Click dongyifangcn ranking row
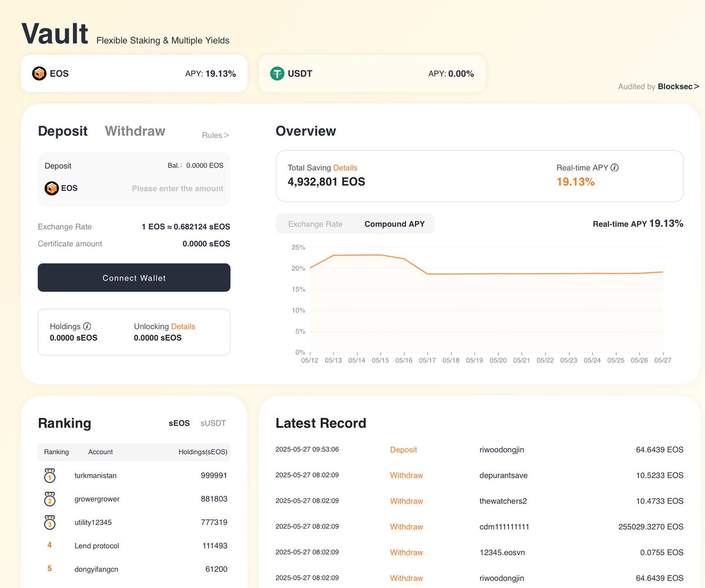Viewport: 705px width, 588px height. pyautogui.click(x=134, y=569)
